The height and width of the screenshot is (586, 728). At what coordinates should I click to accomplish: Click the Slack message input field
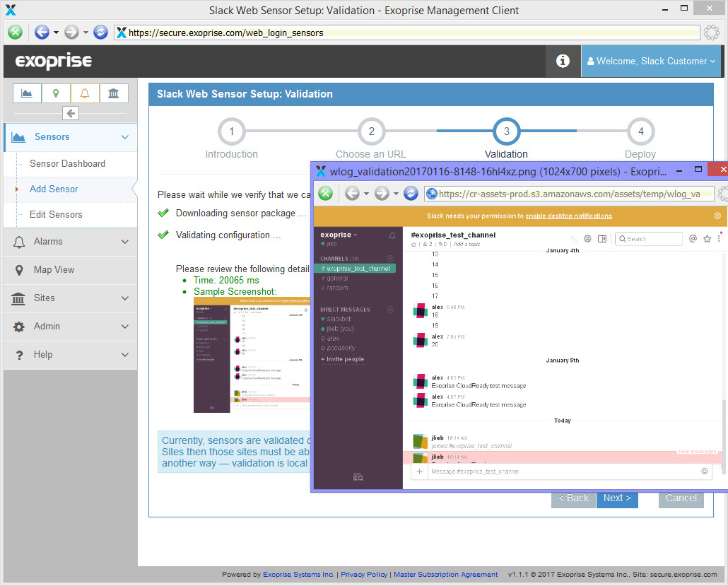(562, 471)
